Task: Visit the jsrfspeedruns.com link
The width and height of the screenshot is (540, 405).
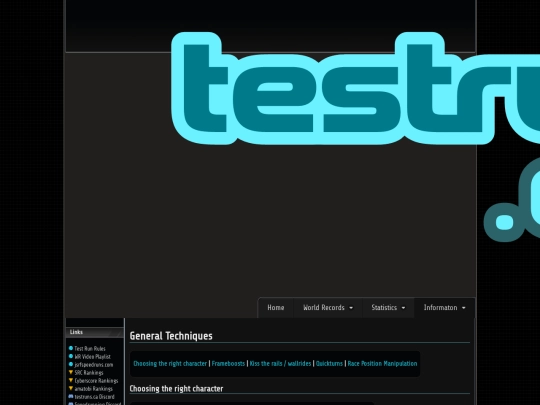Action: click(x=94, y=364)
